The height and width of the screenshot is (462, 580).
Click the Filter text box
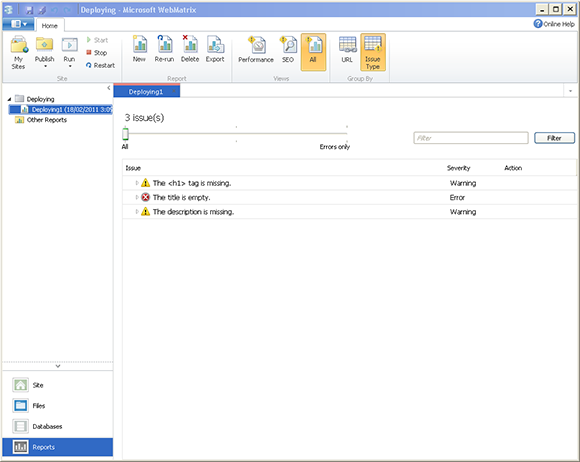471,138
